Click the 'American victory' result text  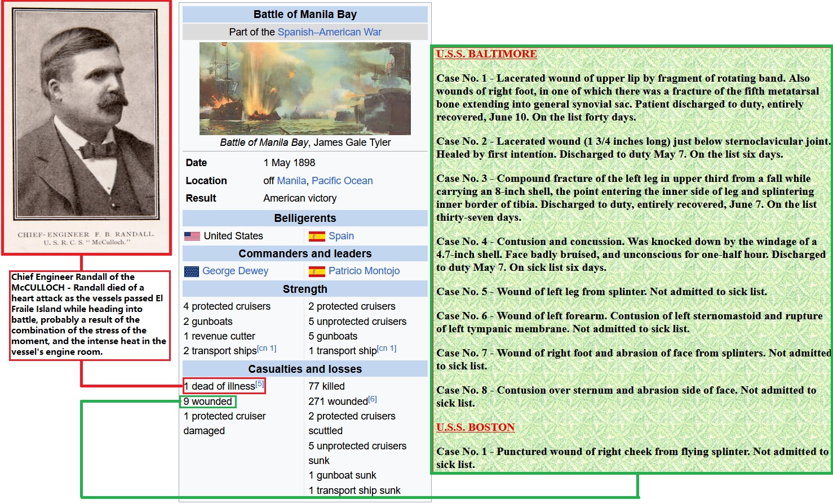[300, 198]
